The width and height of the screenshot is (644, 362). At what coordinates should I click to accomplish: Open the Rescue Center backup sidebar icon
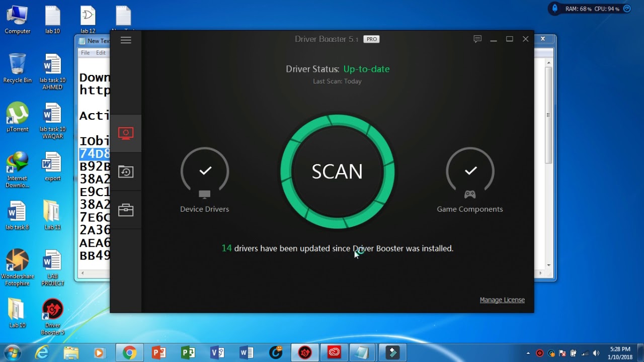[x=126, y=172]
